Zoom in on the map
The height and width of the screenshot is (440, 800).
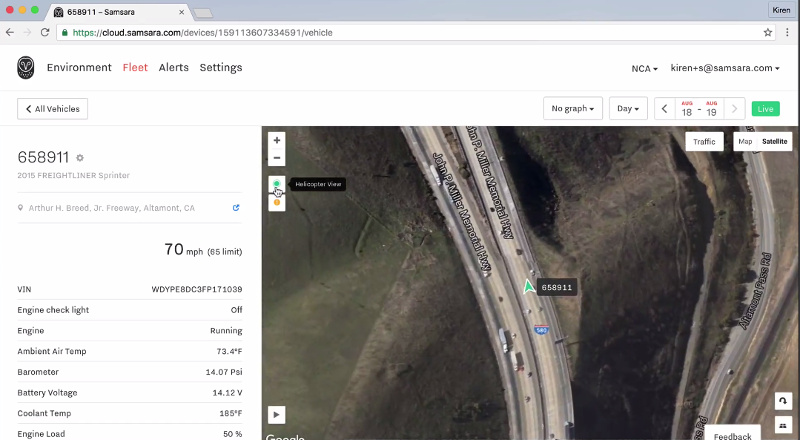(x=277, y=140)
